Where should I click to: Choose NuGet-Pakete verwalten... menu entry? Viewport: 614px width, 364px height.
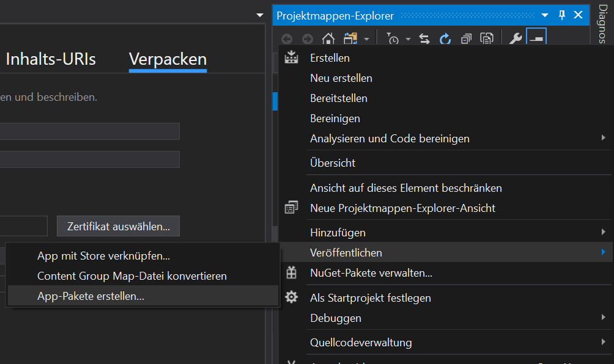371,273
